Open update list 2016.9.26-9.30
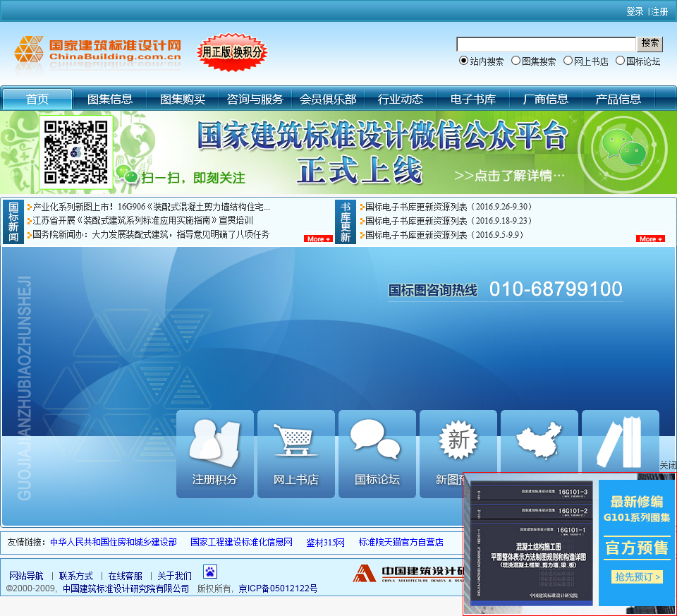This screenshot has height=616, width=677. click(x=449, y=207)
